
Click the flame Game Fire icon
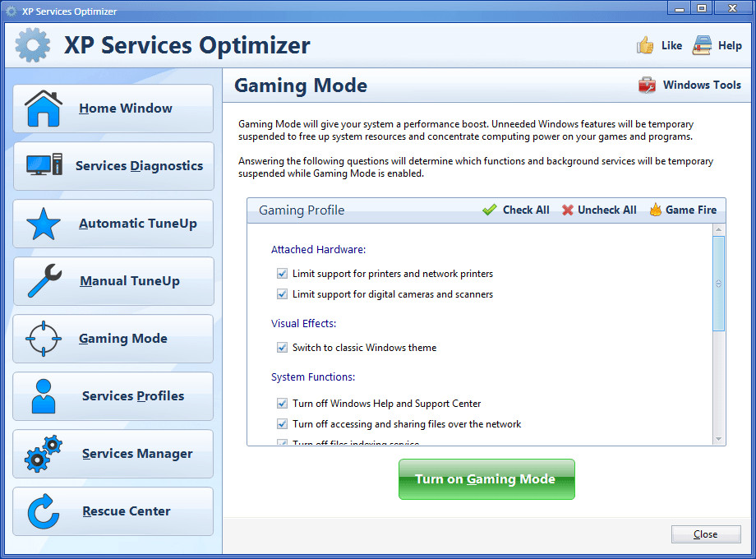tap(655, 210)
